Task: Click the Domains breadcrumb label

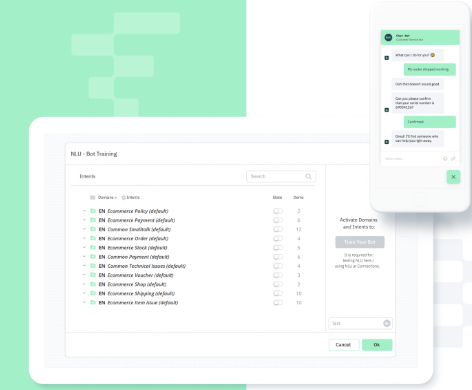Action: click(x=106, y=197)
